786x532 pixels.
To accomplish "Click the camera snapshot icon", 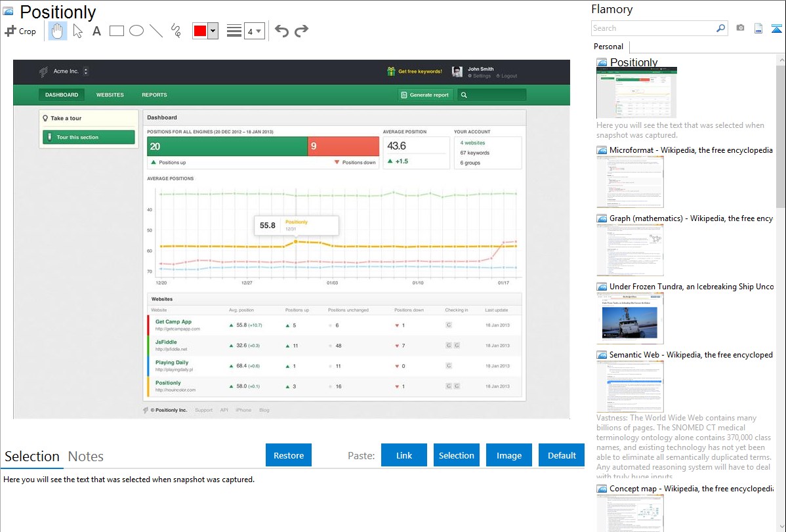I will coord(740,28).
